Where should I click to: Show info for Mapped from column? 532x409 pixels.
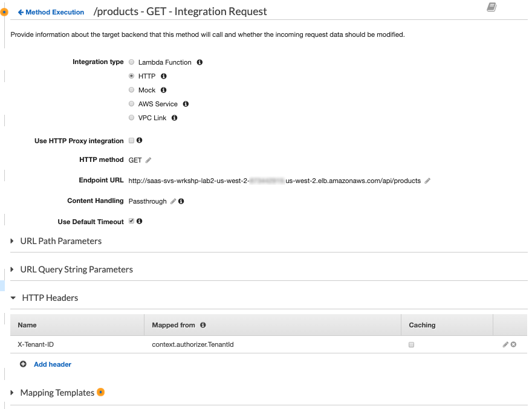pos(203,325)
